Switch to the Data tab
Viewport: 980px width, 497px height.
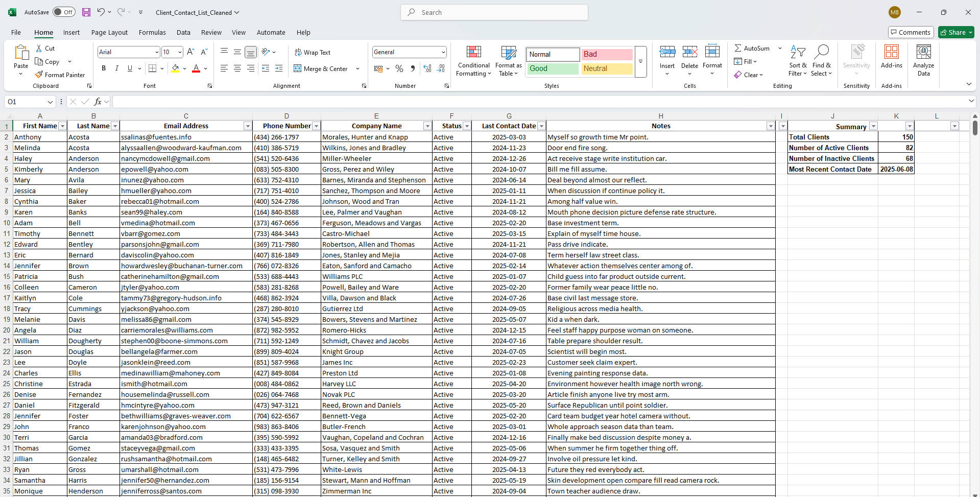(183, 32)
